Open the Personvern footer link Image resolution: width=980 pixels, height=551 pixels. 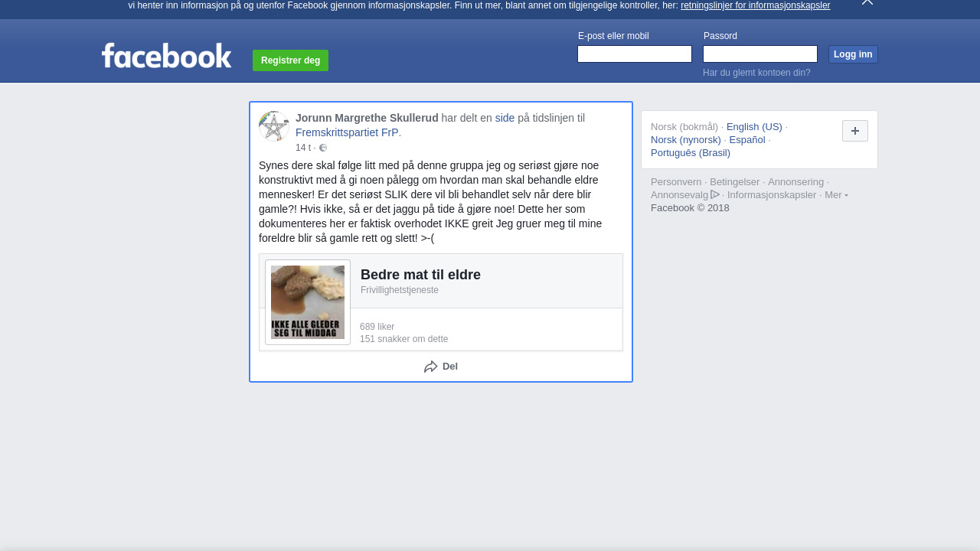tap(676, 182)
